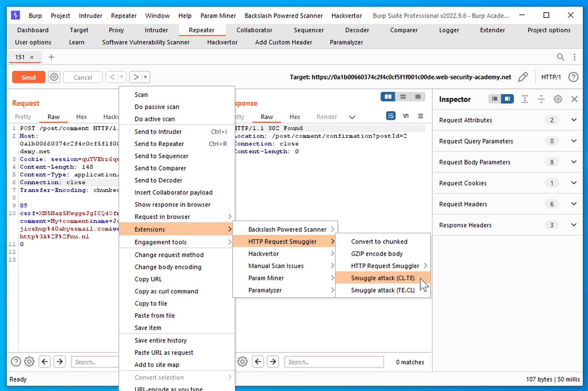Screen dimensions: 588x391
Task: Open response search settings gear
Action: tap(242, 362)
